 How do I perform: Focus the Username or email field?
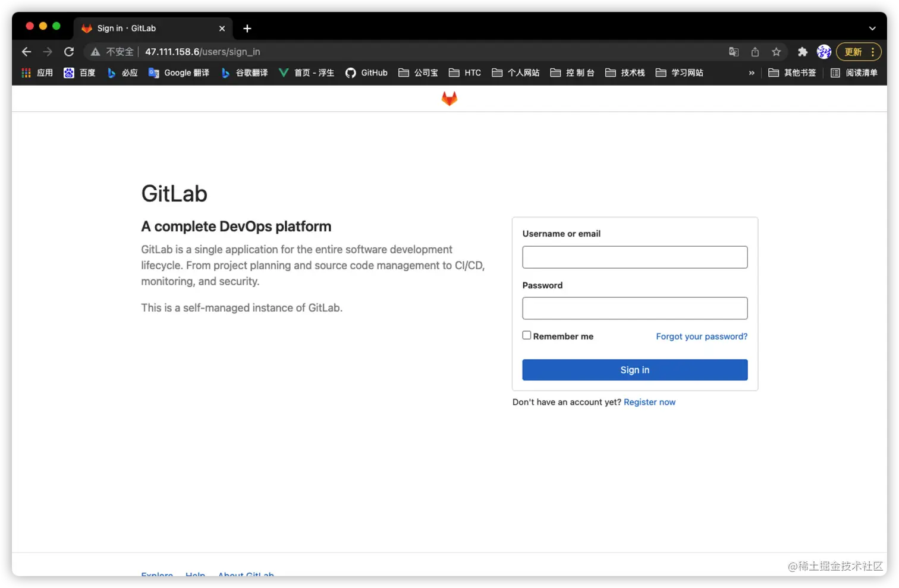tap(634, 257)
